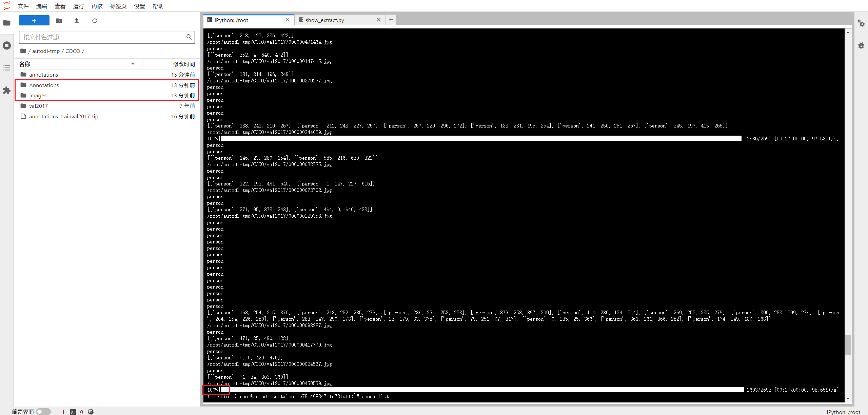Click the terminal status icon in status bar

(x=73, y=412)
